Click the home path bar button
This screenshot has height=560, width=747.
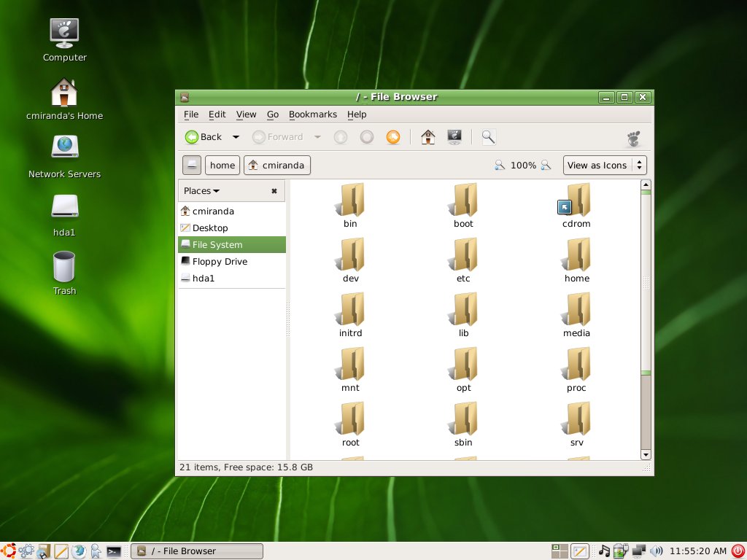click(222, 166)
